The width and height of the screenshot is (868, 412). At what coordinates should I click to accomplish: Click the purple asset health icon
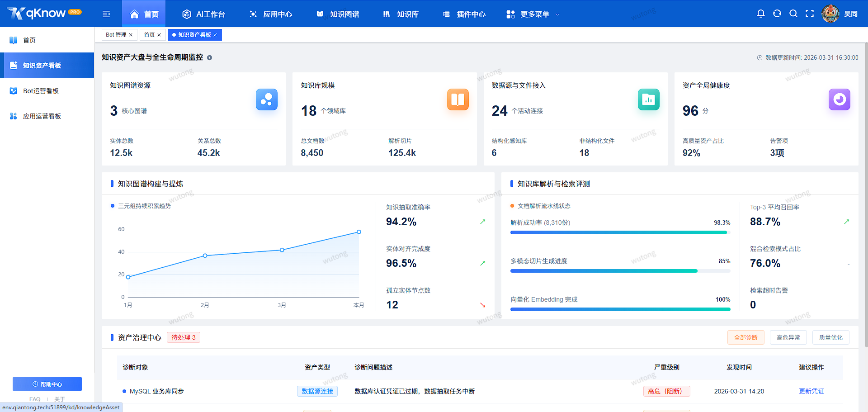pyautogui.click(x=839, y=99)
